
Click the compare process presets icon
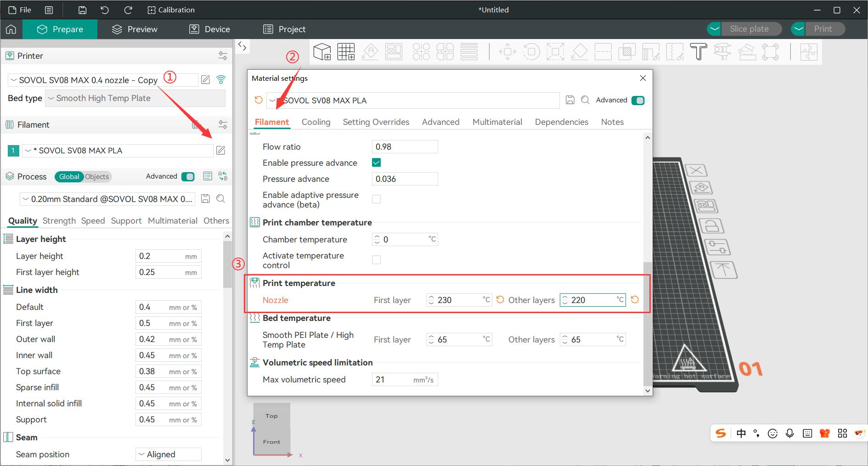[223, 176]
